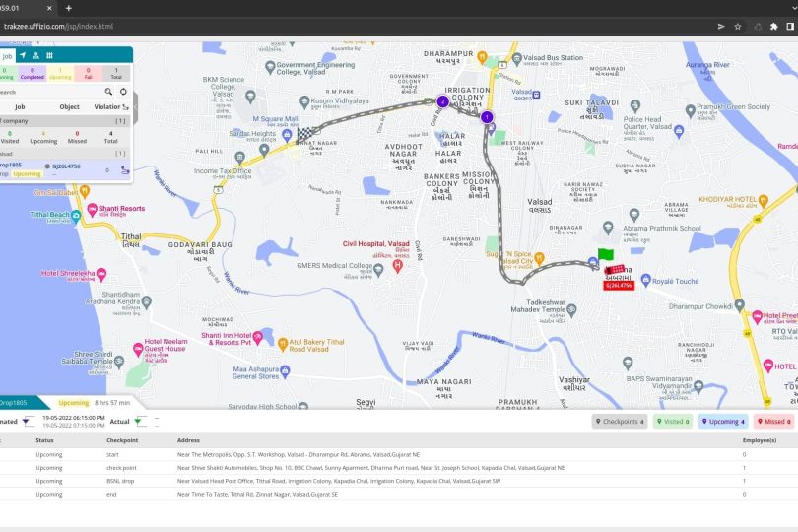Bookmark this page with star icon
The image size is (798, 532).
pyautogui.click(x=738, y=26)
